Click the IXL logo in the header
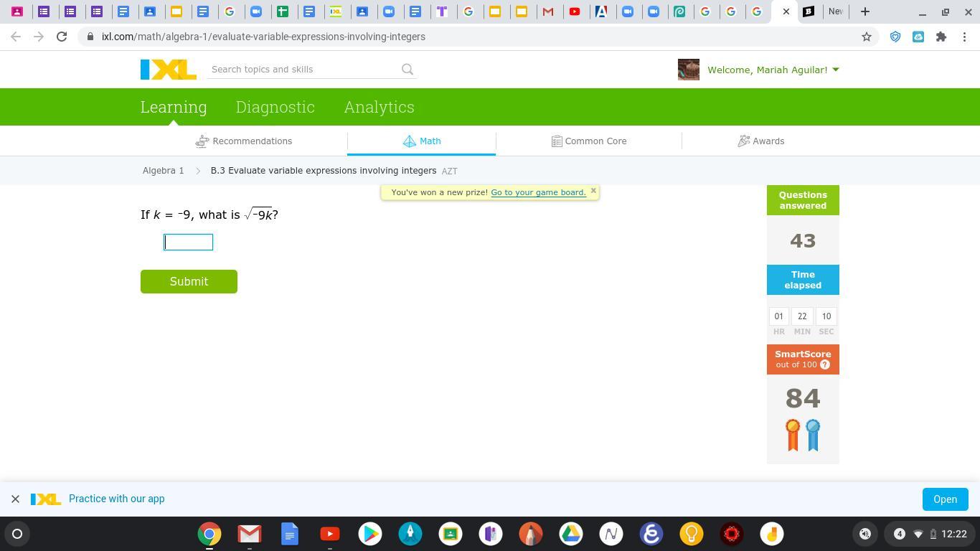980x551 pixels. 169,70
